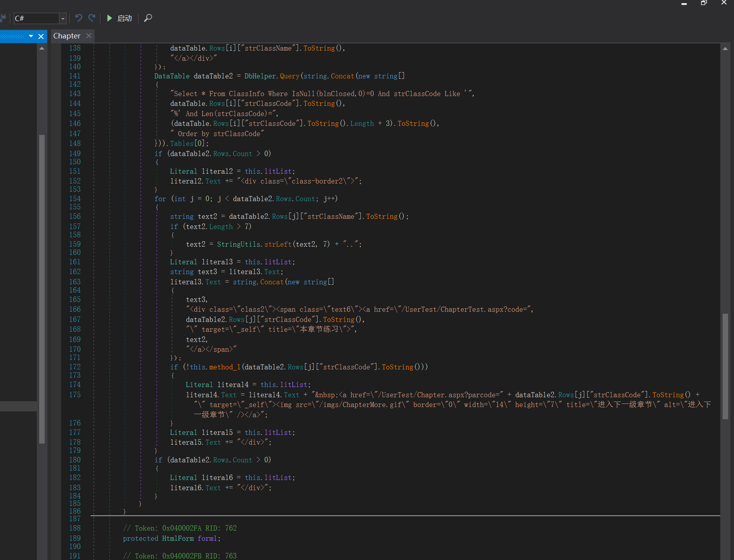Click the HtmlForm type on line 189

click(178, 538)
